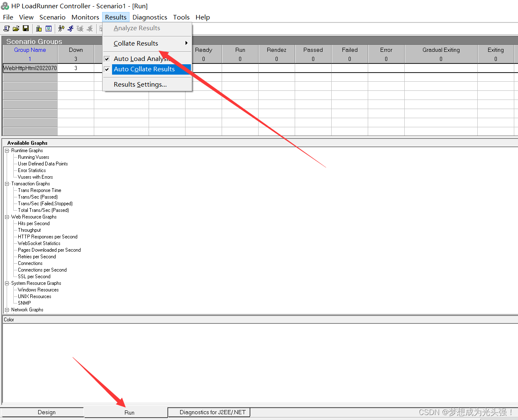This screenshot has width=518, height=420.
Task: Select SSL per Second graph
Action: click(x=34, y=277)
